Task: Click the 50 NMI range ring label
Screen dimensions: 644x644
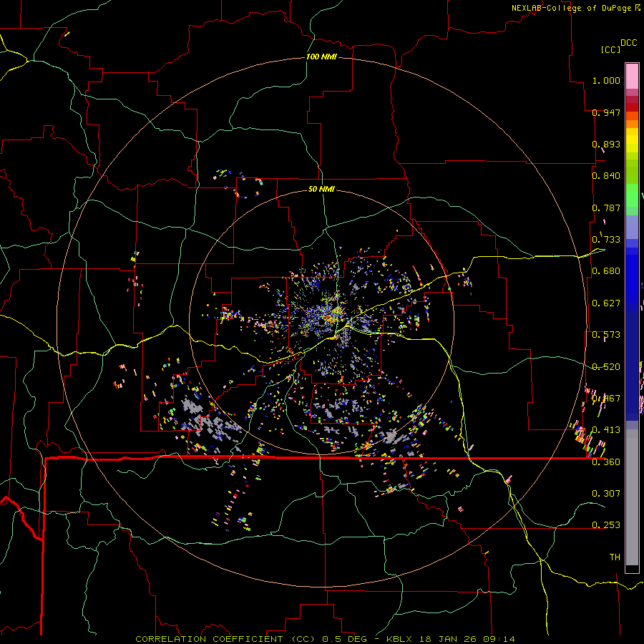Action: 321,190
